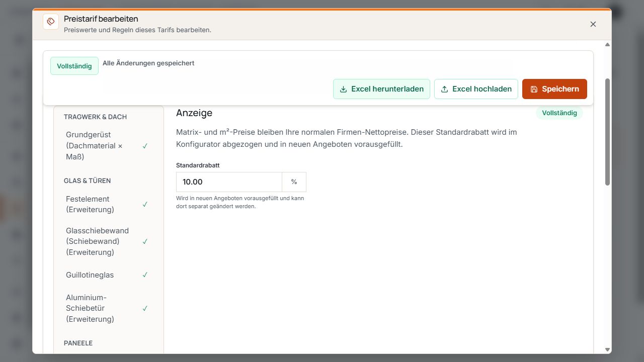Image resolution: width=644 pixels, height=362 pixels.
Task: Click the Alle Änderungen gespeichert status text
Action: pyautogui.click(x=148, y=63)
